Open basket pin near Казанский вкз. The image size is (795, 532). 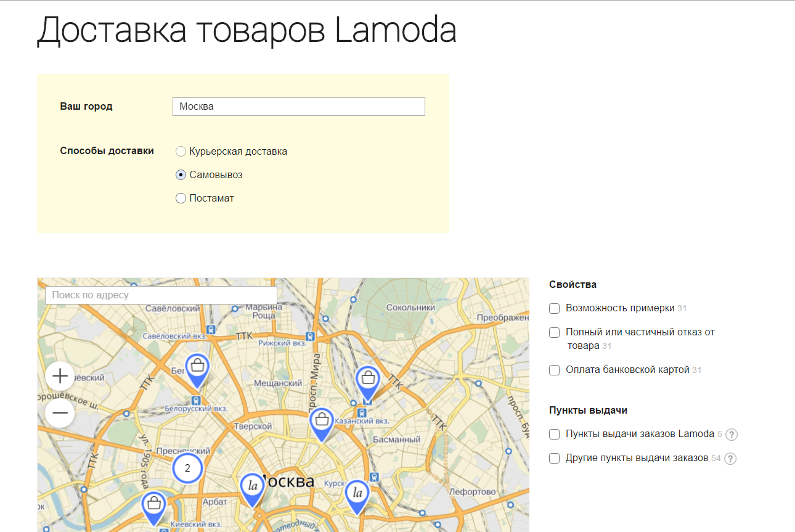(x=368, y=383)
